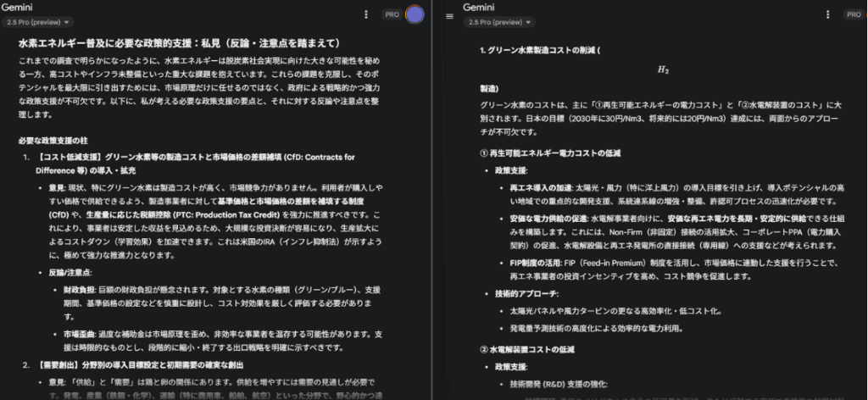Viewport: 868px width, 400px height.
Task: Open three-dot options menu in left Gemini window
Action: pyautogui.click(x=366, y=15)
